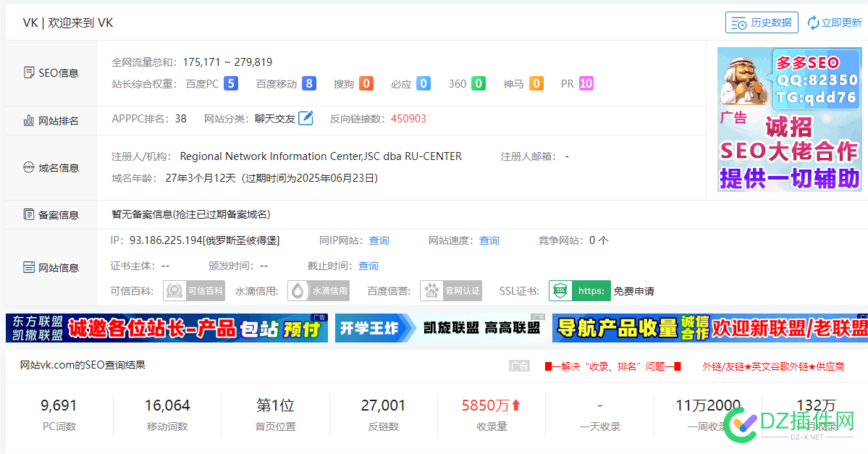Click 查询 link next to 截止时间
868x454 pixels.
(368, 266)
